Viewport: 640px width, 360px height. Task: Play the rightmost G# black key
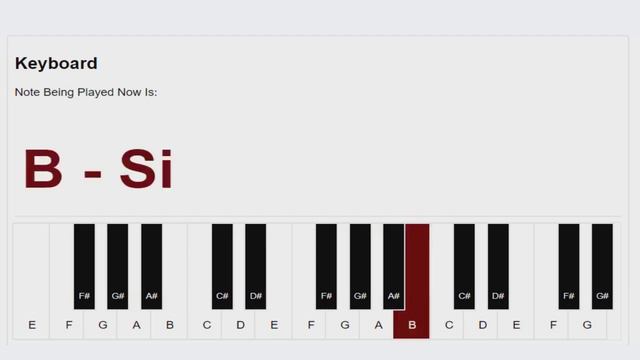(602, 266)
